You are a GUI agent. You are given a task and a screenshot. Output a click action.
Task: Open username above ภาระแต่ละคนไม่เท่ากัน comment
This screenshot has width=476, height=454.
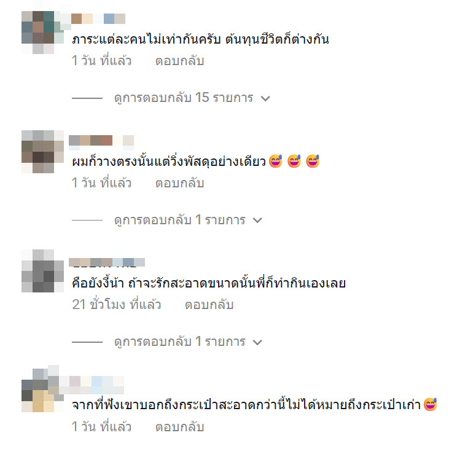(x=98, y=19)
